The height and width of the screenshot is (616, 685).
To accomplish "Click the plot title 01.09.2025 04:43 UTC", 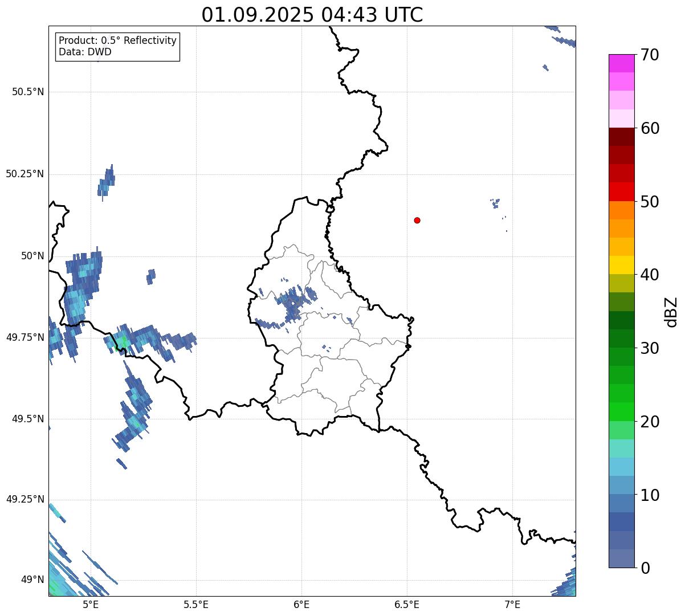I will coord(312,15).
